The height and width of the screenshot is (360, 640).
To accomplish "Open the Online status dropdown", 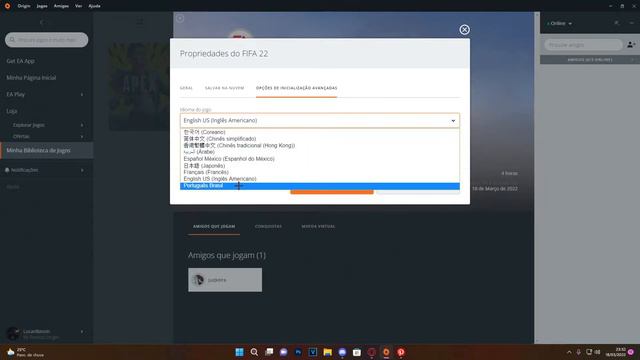I will pos(560,23).
